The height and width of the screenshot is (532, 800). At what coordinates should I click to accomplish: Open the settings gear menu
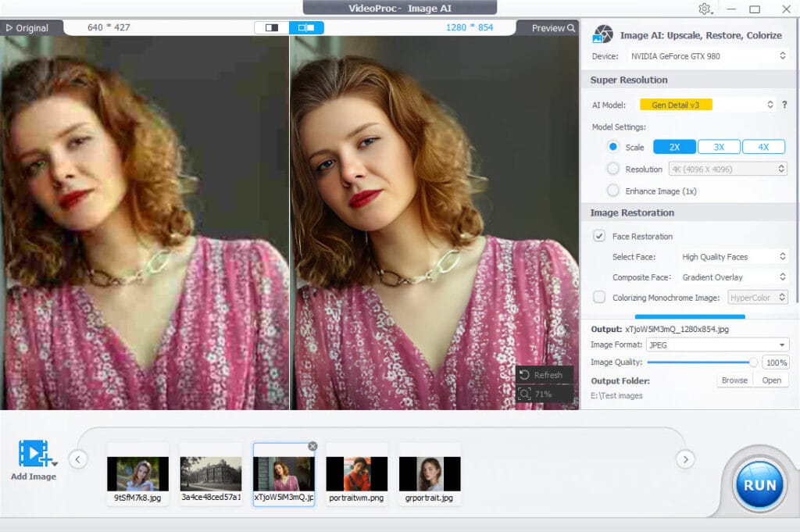tap(705, 9)
